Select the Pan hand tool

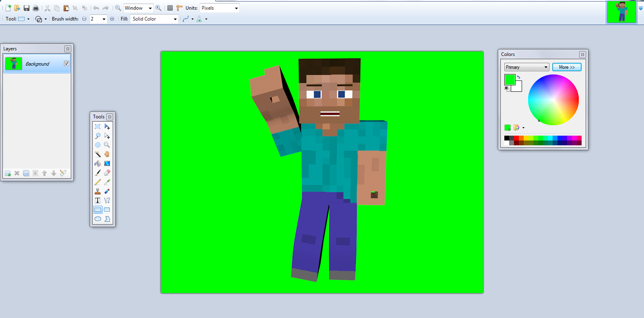tap(107, 154)
